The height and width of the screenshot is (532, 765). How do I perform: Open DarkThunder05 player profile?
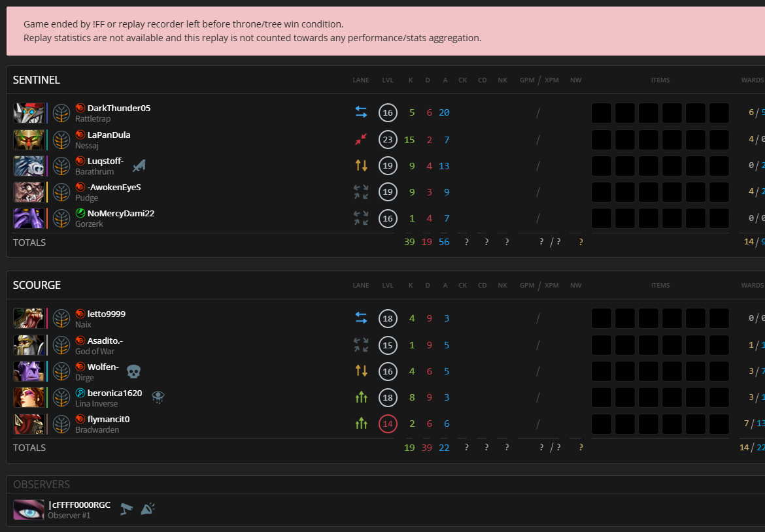(118, 108)
